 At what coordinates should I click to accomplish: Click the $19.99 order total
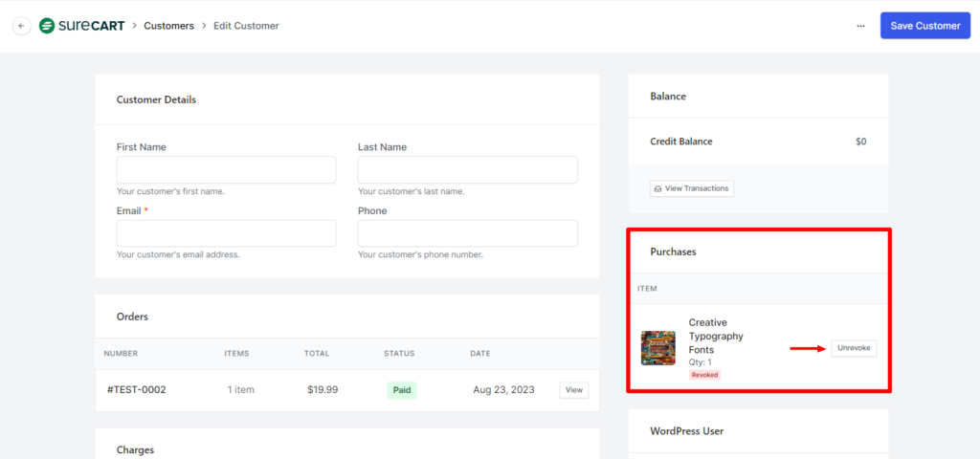(323, 390)
